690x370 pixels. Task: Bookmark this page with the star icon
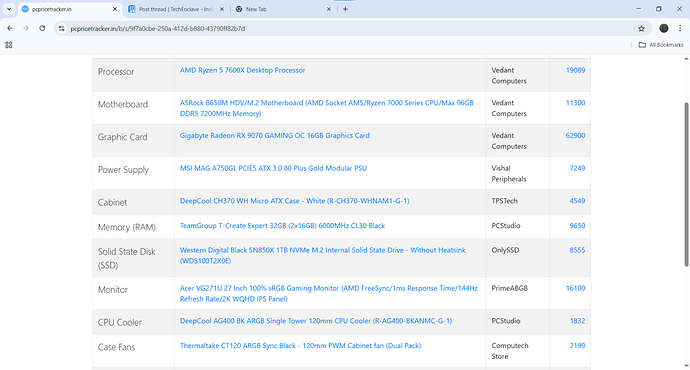coord(641,29)
